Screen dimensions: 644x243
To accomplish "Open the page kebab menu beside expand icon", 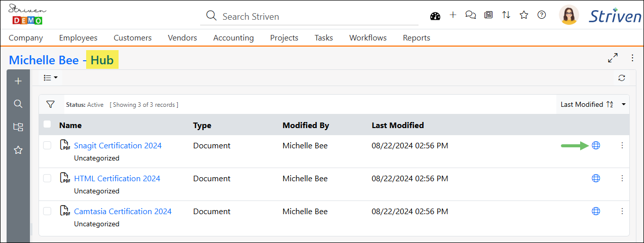I will coord(632,58).
